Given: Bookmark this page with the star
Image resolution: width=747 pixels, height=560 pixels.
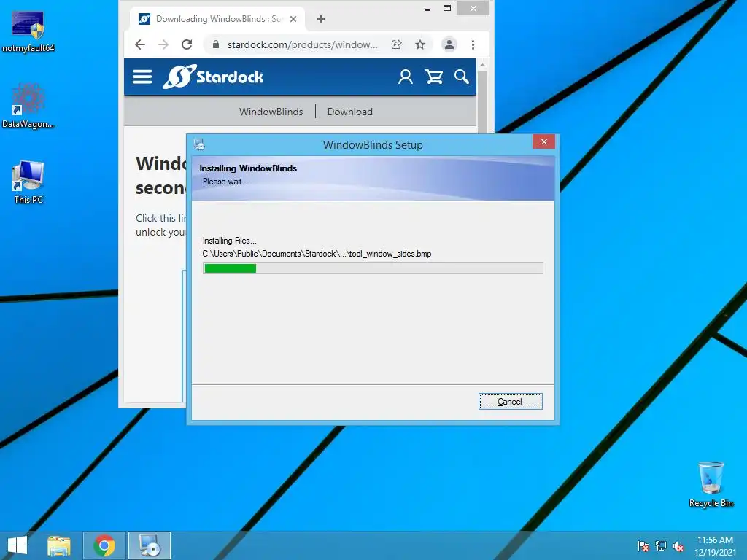Looking at the screenshot, I should click(419, 44).
